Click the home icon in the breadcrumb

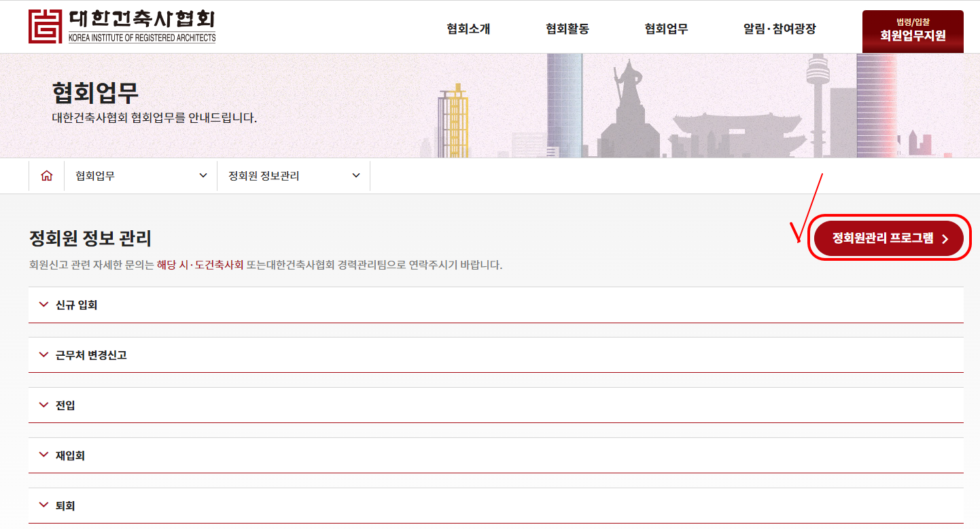point(46,175)
